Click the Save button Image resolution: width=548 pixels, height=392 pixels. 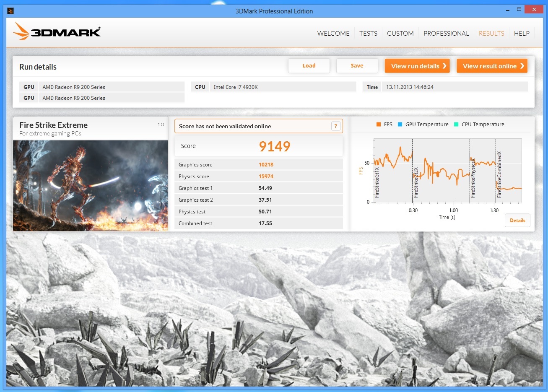pos(357,66)
